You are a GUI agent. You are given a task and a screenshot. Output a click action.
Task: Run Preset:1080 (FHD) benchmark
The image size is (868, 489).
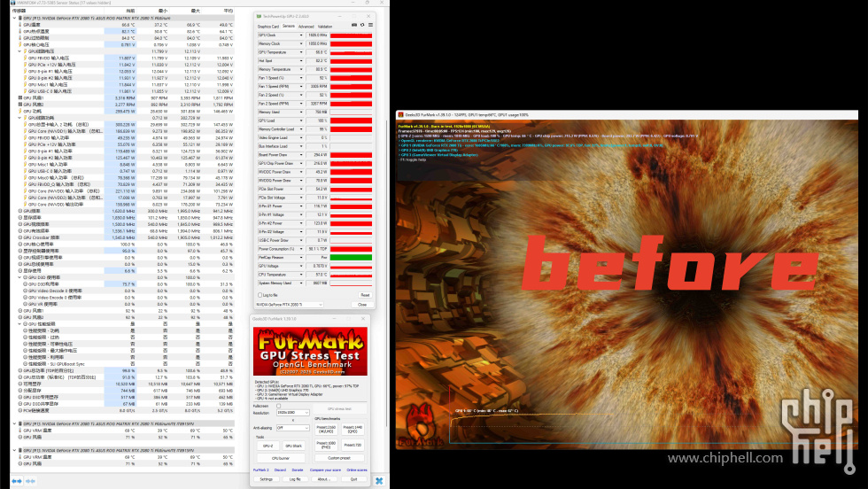(x=326, y=445)
